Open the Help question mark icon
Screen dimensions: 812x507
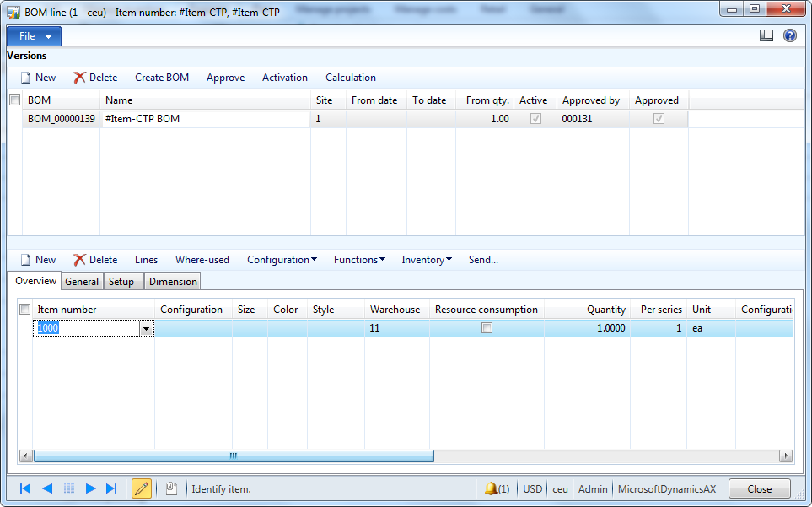790,35
